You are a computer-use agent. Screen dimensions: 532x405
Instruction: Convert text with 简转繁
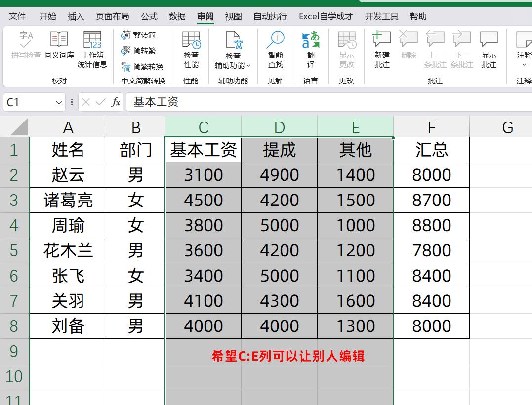tap(139, 50)
